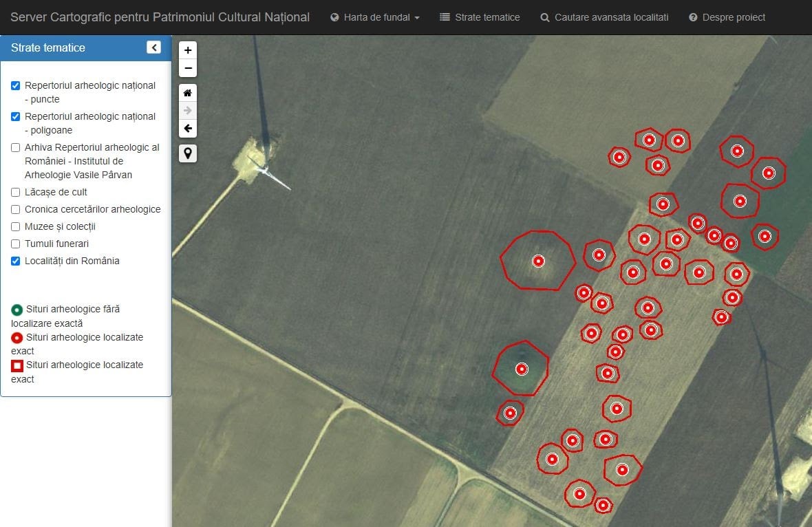Image resolution: width=812 pixels, height=527 pixels.
Task: Select the site marker inside the largest polygon
Action: pos(539,261)
